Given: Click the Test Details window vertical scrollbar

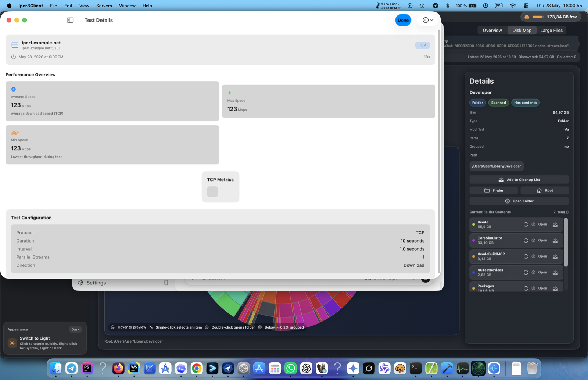Looking at the screenshot, I should click(439, 151).
